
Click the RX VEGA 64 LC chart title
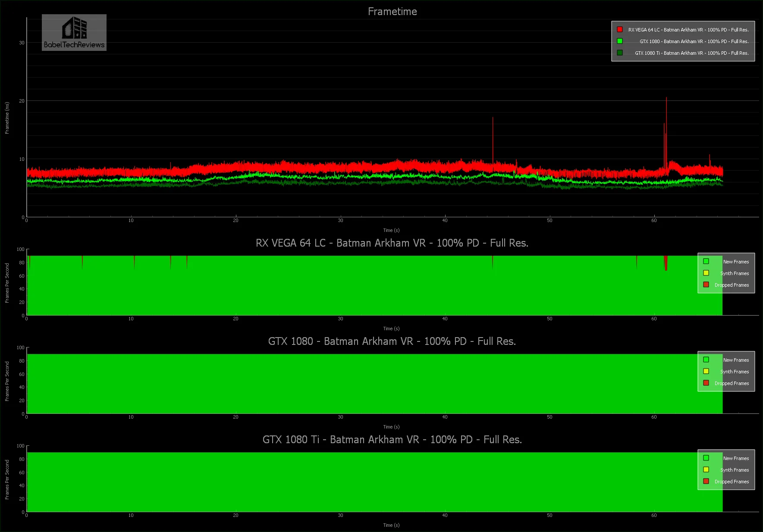coord(392,243)
